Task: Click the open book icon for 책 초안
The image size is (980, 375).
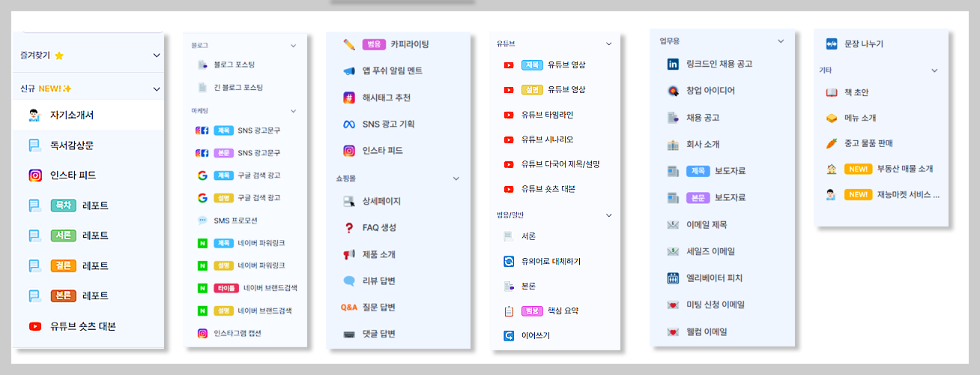Action: pyautogui.click(x=831, y=92)
